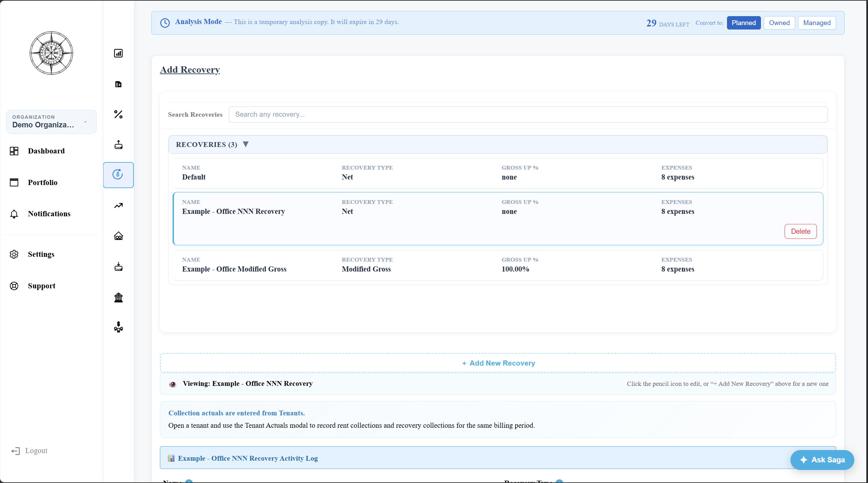Viewport: 868px width, 483px height.
Task: Click the Search Recoveries input field
Action: (x=528, y=115)
